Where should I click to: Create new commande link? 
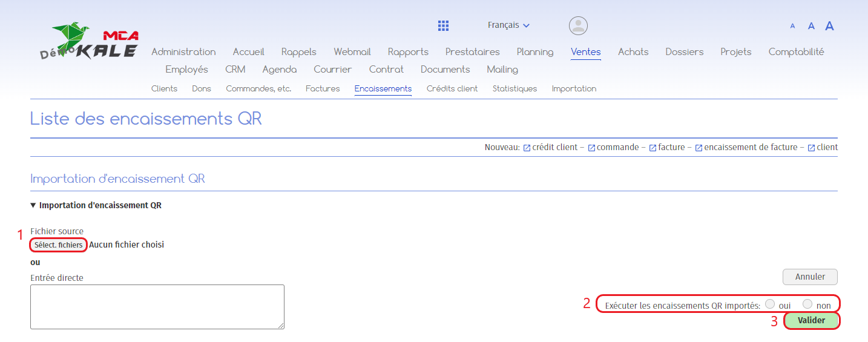coord(618,147)
